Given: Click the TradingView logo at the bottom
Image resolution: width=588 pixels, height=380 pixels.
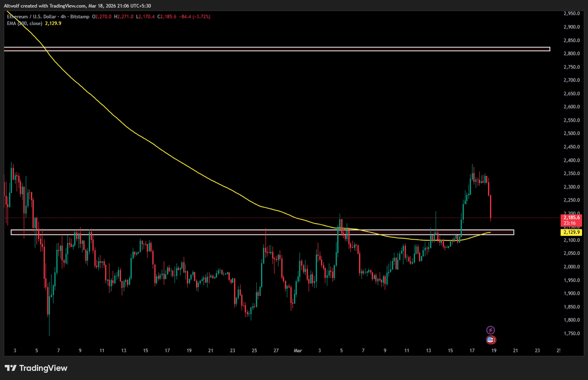Looking at the screenshot, I should [36, 368].
